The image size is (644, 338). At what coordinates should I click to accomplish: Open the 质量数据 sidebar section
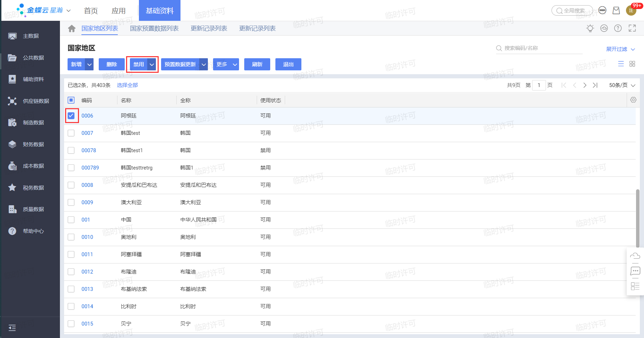(x=30, y=209)
